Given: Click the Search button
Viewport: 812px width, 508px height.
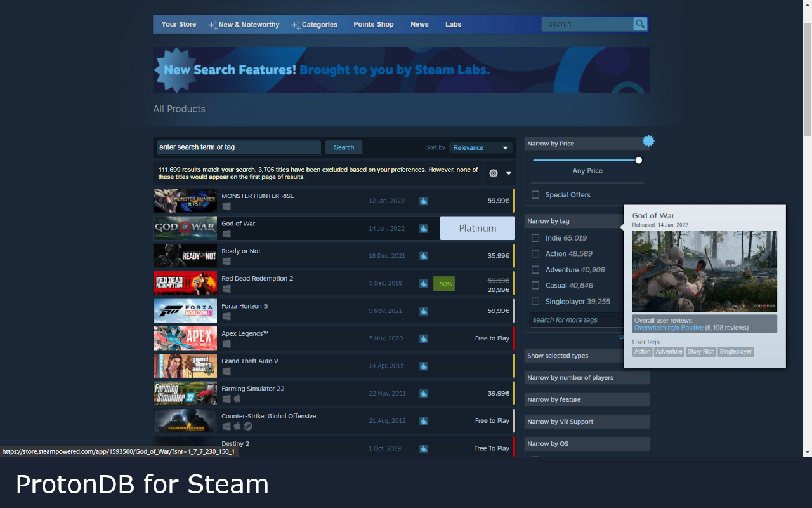Looking at the screenshot, I should 344,147.
